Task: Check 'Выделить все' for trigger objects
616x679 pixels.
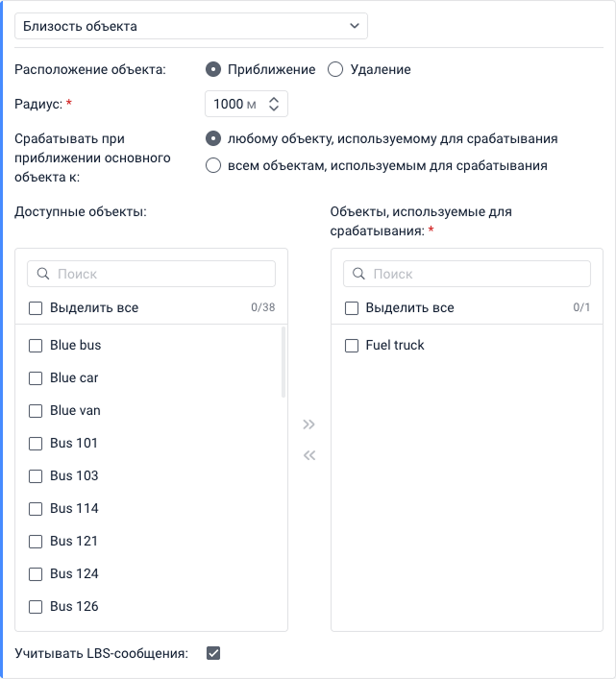Action: click(x=352, y=308)
